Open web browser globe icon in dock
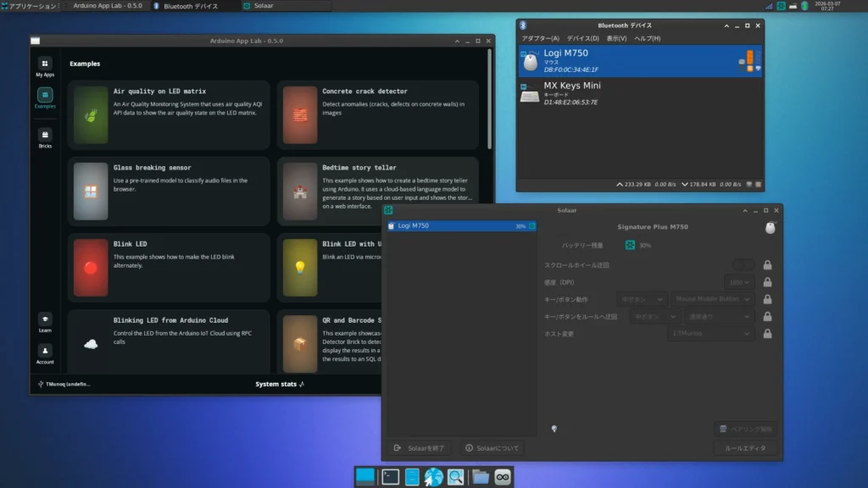The image size is (868, 488). pyautogui.click(x=434, y=477)
